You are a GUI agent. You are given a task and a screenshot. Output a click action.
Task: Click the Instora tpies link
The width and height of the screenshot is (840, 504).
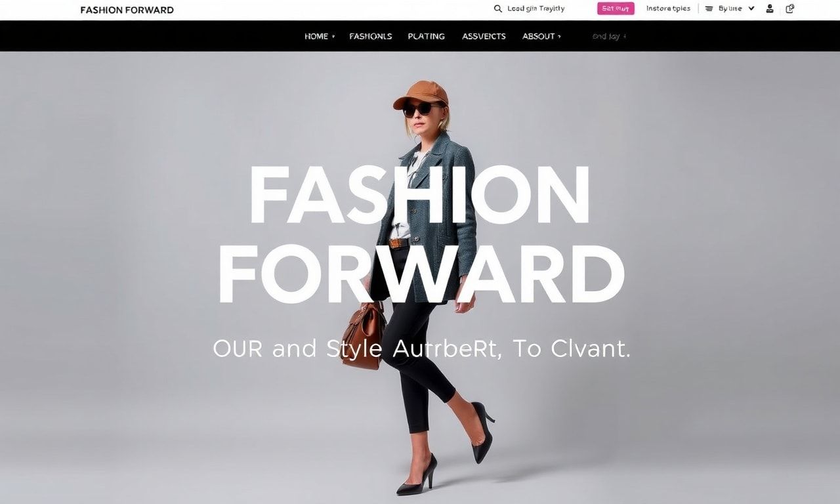click(668, 9)
